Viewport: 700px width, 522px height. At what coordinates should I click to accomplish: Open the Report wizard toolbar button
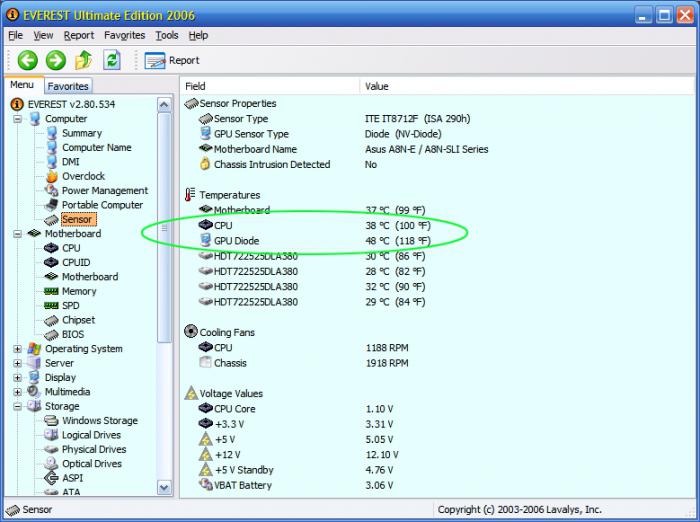tap(172, 60)
